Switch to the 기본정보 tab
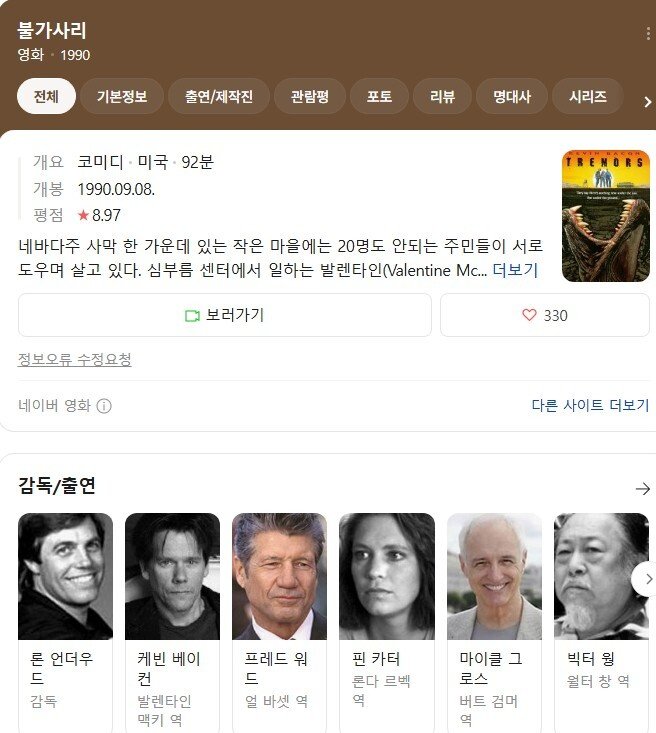 coord(122,96)
